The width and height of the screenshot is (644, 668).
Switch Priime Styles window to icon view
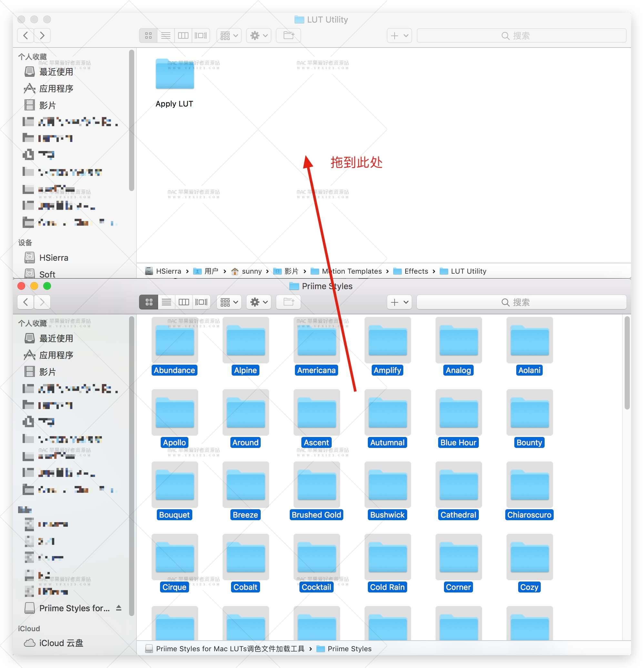click(148, 302)
